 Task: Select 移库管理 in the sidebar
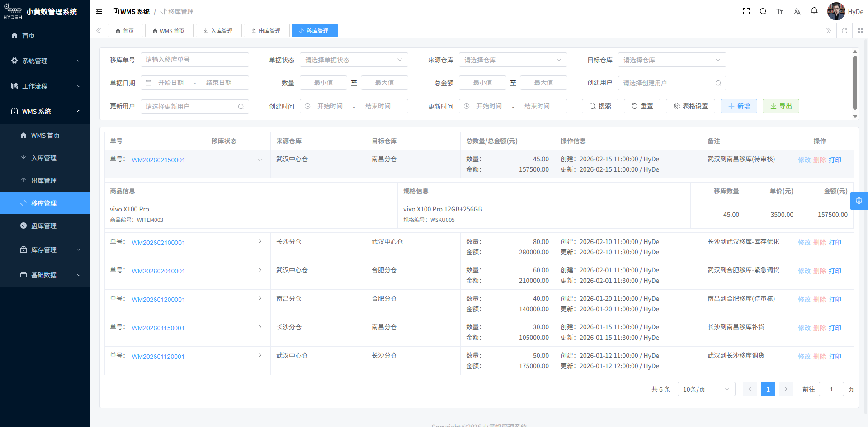point(45,203)
